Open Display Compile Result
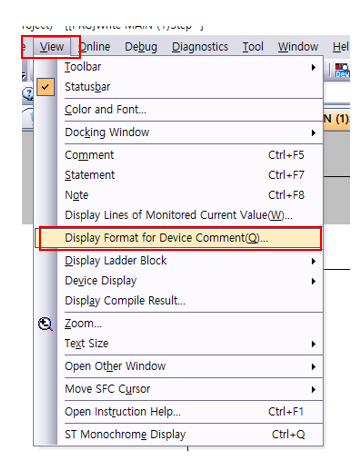Viewport: 362px width, 457px height. [179, 301]
